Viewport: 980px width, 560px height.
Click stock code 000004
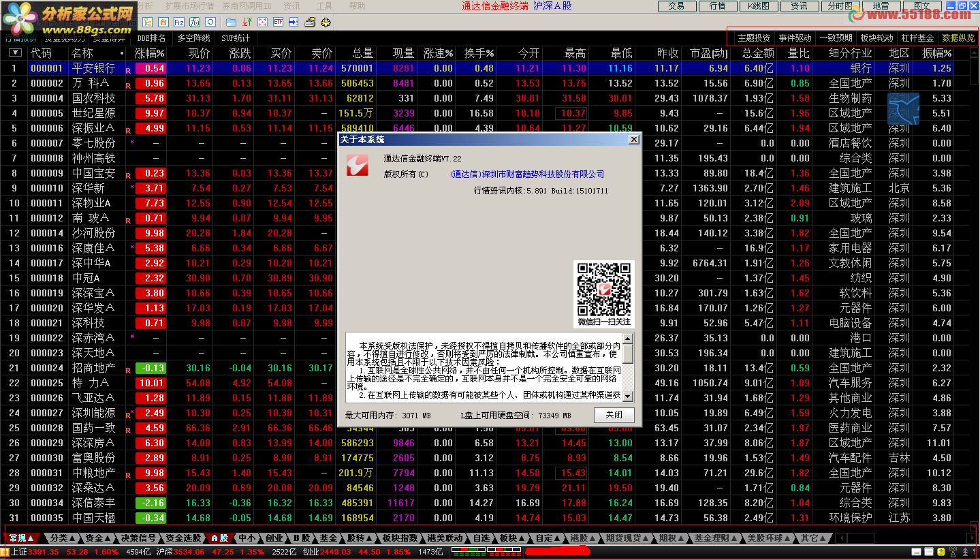(46, 98)
